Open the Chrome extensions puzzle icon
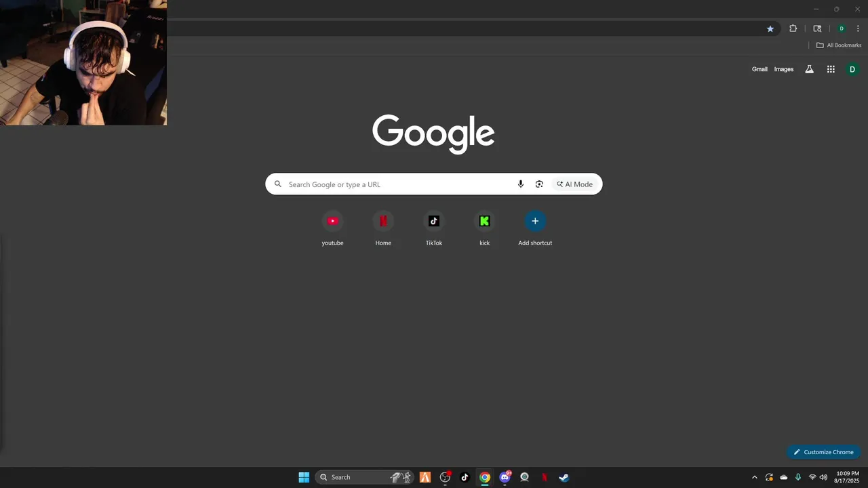Viewport: 868px width, 488px height. tap(793, 28)
